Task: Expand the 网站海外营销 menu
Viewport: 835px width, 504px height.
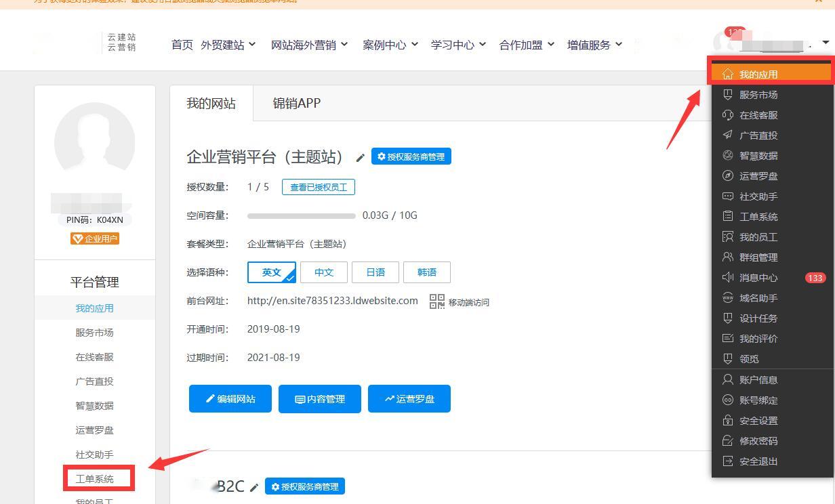Action: 309,45
